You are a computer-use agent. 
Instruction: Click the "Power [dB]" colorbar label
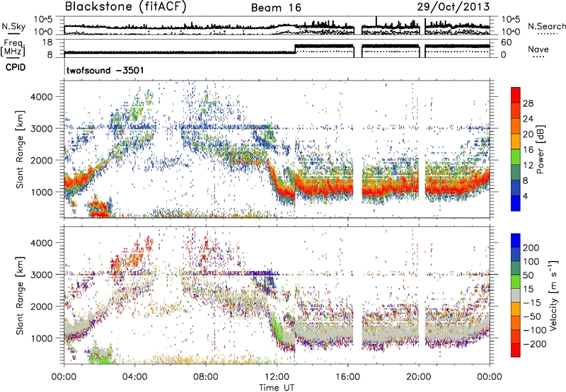(x=540, y=149)
